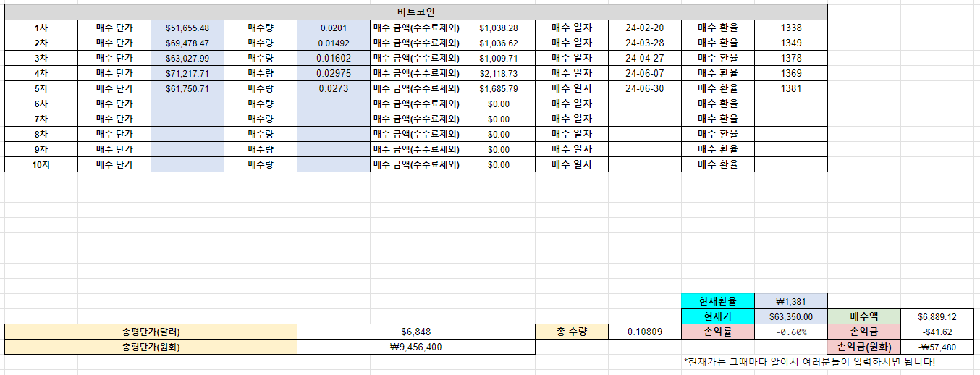Select the 총평단가(달러) label

point(151,332)
